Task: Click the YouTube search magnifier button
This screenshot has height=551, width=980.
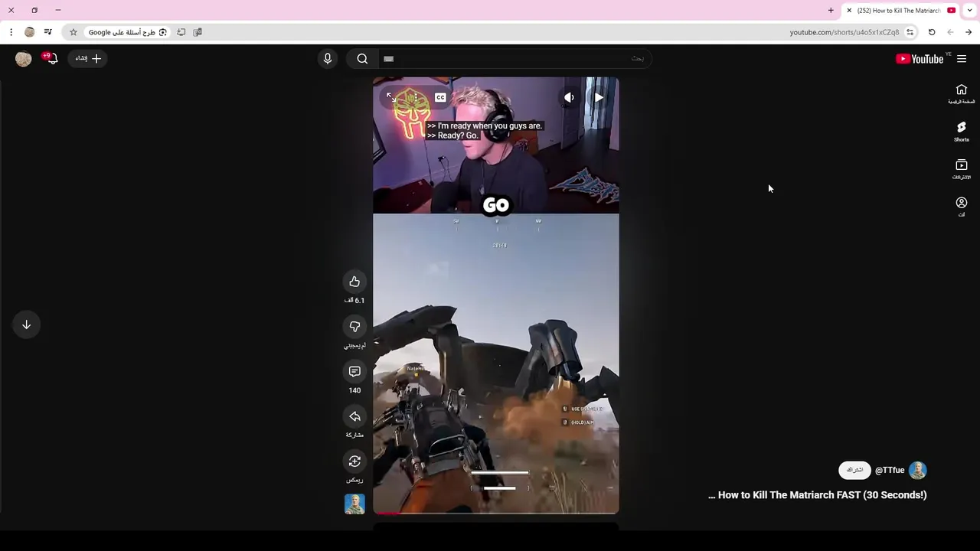Action: point(362,59)
